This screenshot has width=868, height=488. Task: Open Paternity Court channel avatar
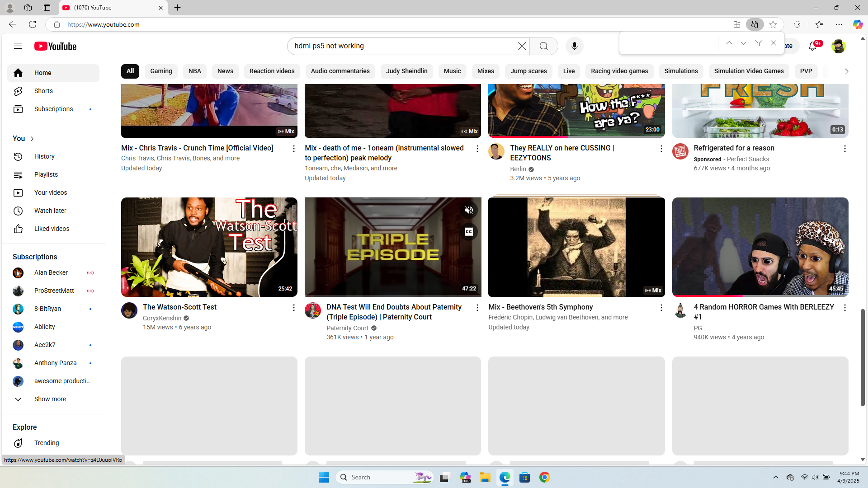(x=313, y=310)
